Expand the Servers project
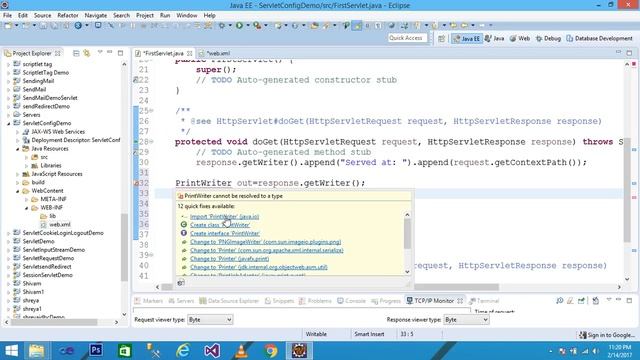 [x=9, y=115]
